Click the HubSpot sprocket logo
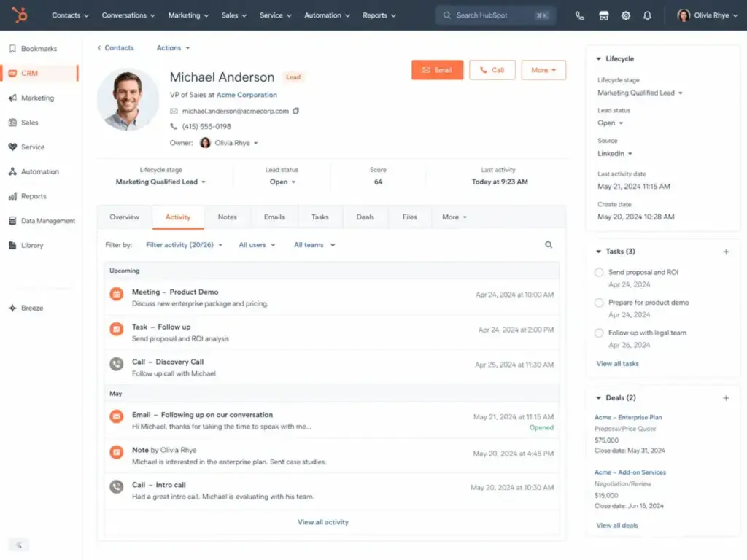The height and width of the screenshot is (560, 747). [20, 15]
